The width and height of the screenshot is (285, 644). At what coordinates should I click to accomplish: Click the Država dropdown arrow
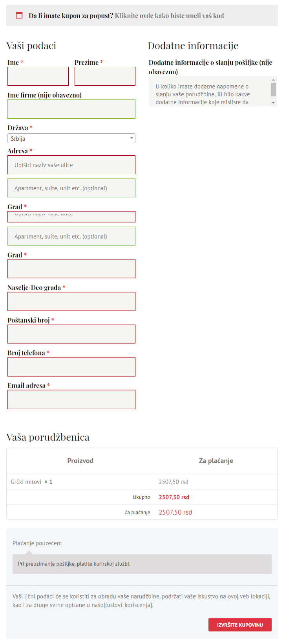(x=132, y=138)
